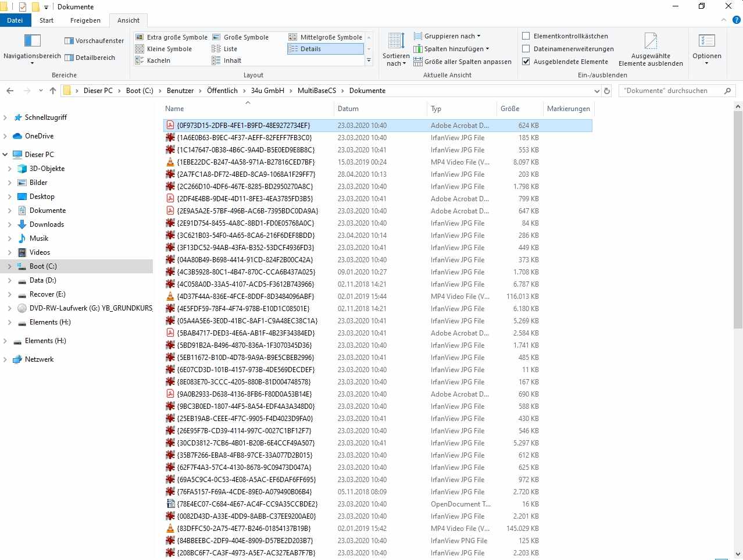Toggle the Detailbereich pane
This screenshot has width=743, height=560.
(x=90, y=58)
